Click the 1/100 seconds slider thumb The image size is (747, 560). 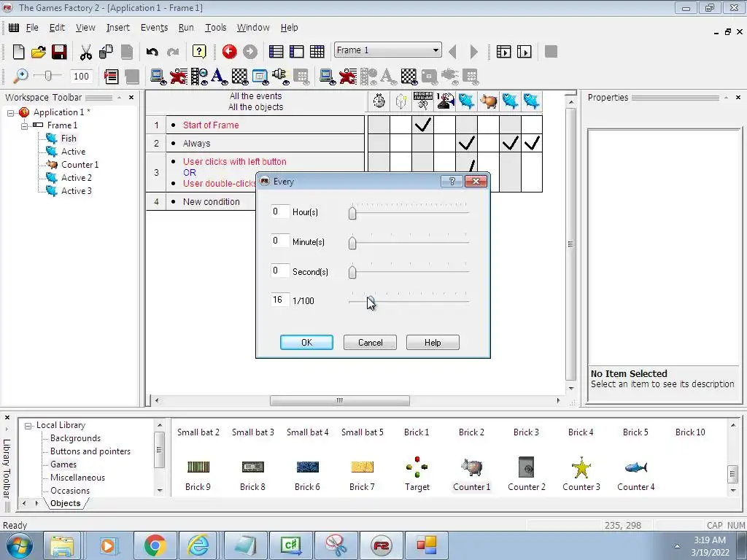click(x=371, y=302)
